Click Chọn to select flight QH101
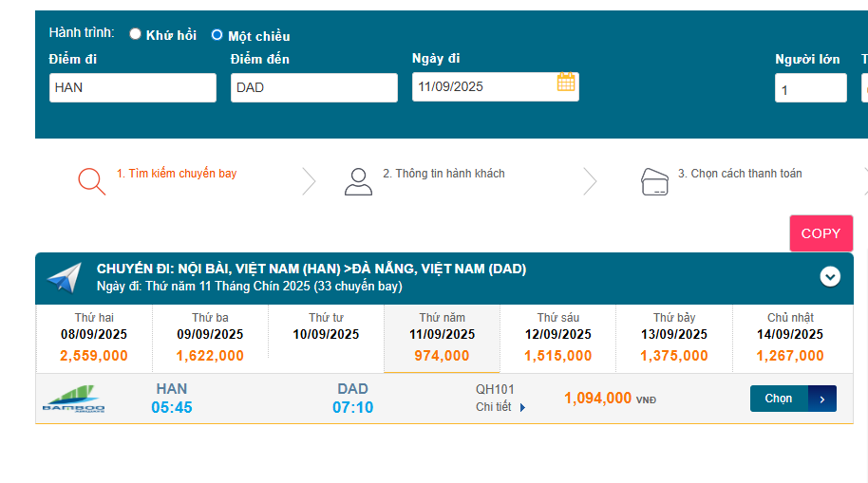 779,399
